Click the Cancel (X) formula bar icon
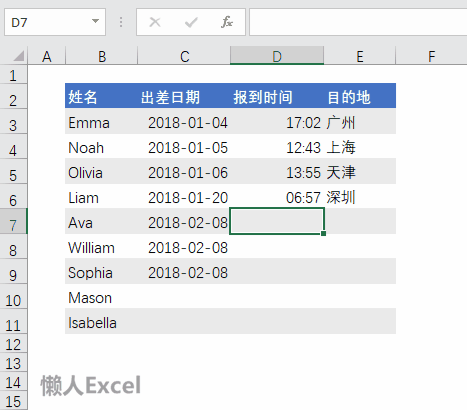 click(x=155, y=22)
